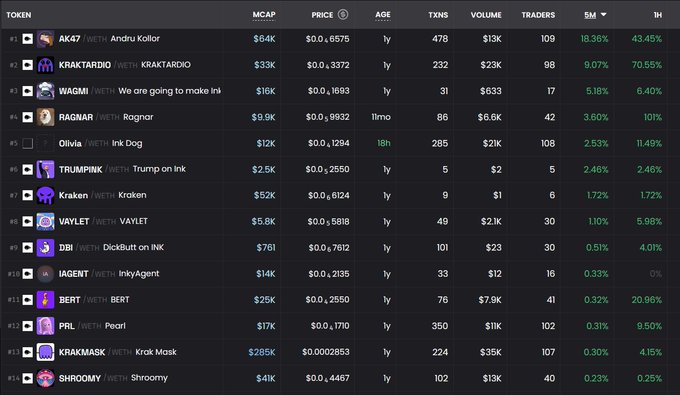Screen dimensions: 680x395
Task: Click the tag icon beside TRUMPINK
Action: (x=27, y=170)
